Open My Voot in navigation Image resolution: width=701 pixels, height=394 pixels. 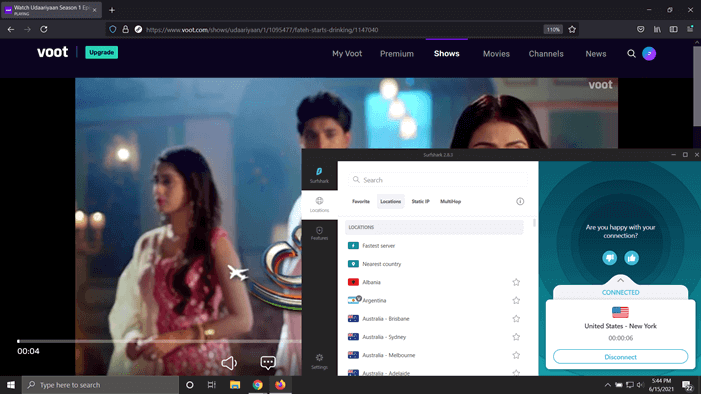(347, 54)
